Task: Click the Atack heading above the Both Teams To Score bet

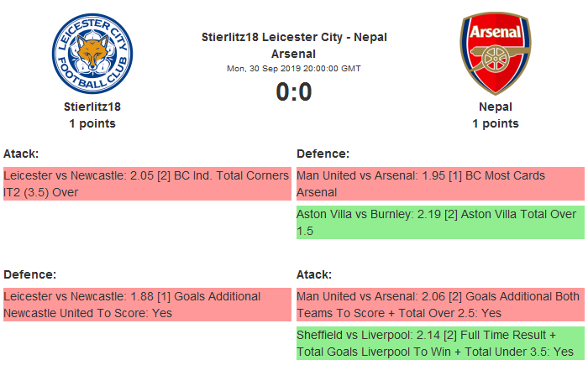Action: 314,274
